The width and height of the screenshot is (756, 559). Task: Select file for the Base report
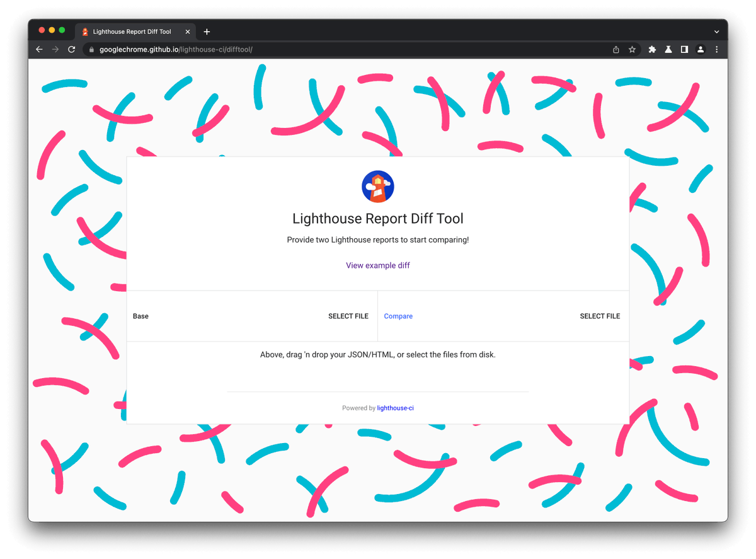tap(348, 316)
